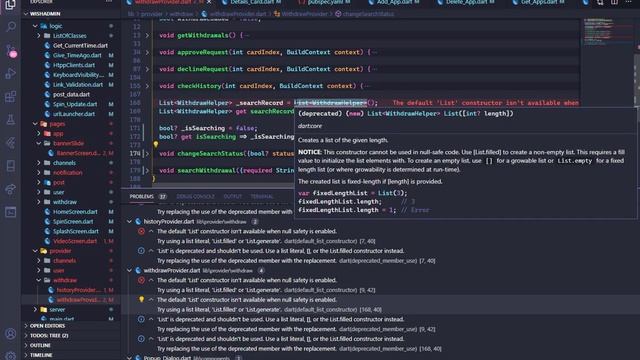This screenshot has height=360, width=640.
Task: Collapse the bannerSlide folder
Action: pyautogui.click(x=39, y=143)
